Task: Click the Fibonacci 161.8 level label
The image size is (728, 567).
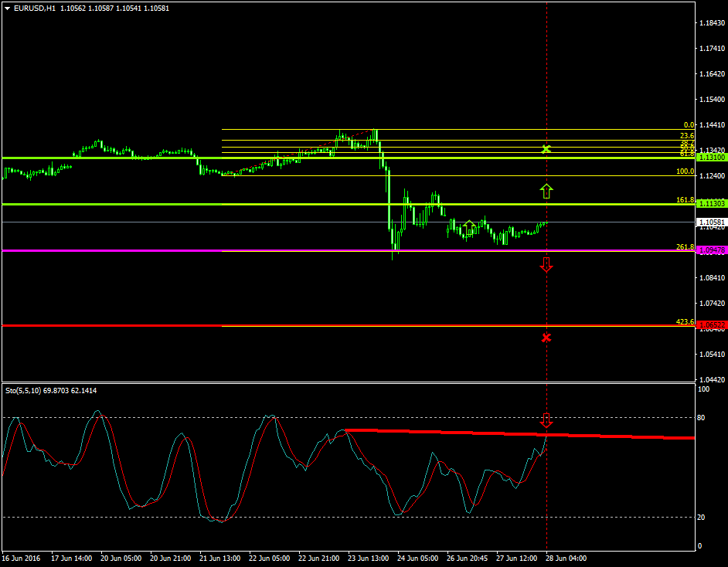Action: point(685,200)
